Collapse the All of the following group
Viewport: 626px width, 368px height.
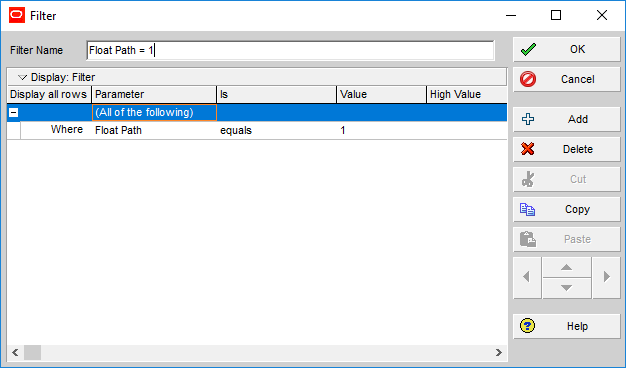point(14,113)
